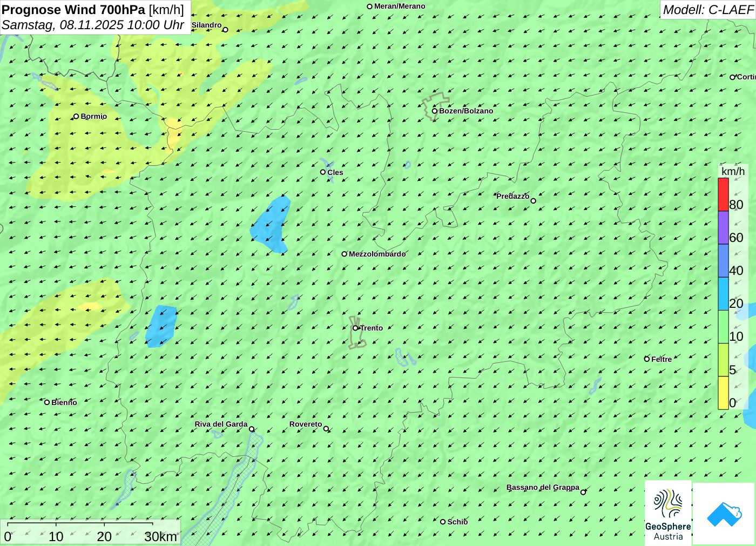The image size is (756, 546).
Task: Pick the yellow 0–5 legend swatch
Action: tap(723, 393)
